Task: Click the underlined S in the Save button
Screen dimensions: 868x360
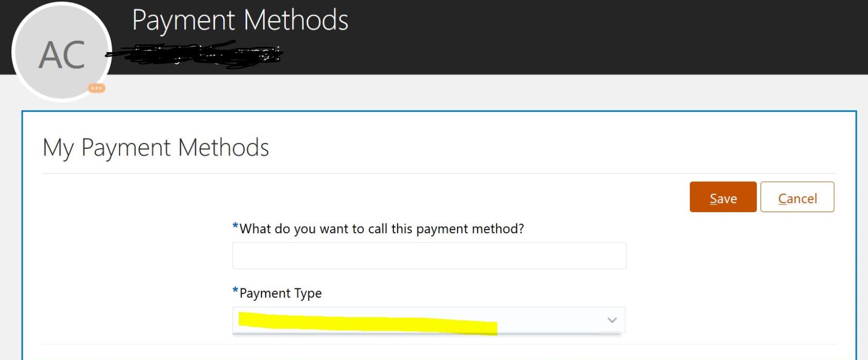Action: click(x=714, y=198)
